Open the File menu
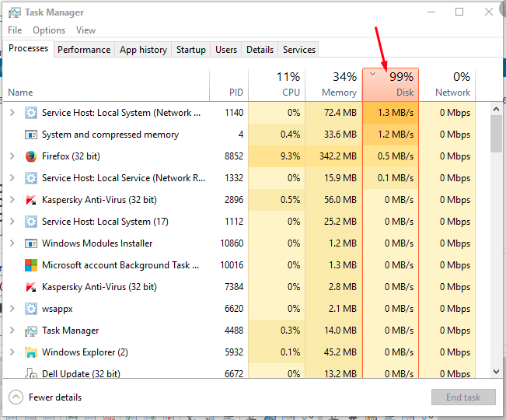Viewport: 506px width, 420px height. [15, 30]
